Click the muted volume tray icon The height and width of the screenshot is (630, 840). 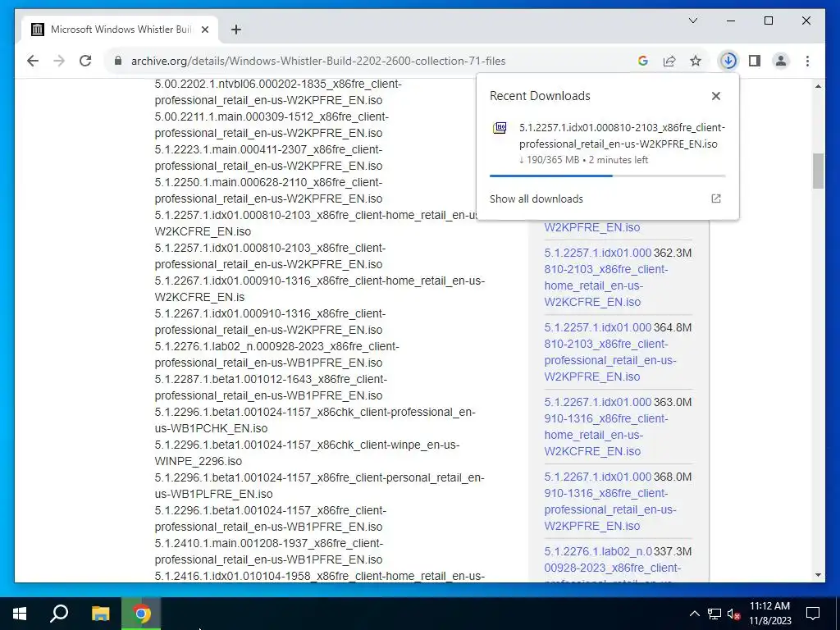pos(734,614)
